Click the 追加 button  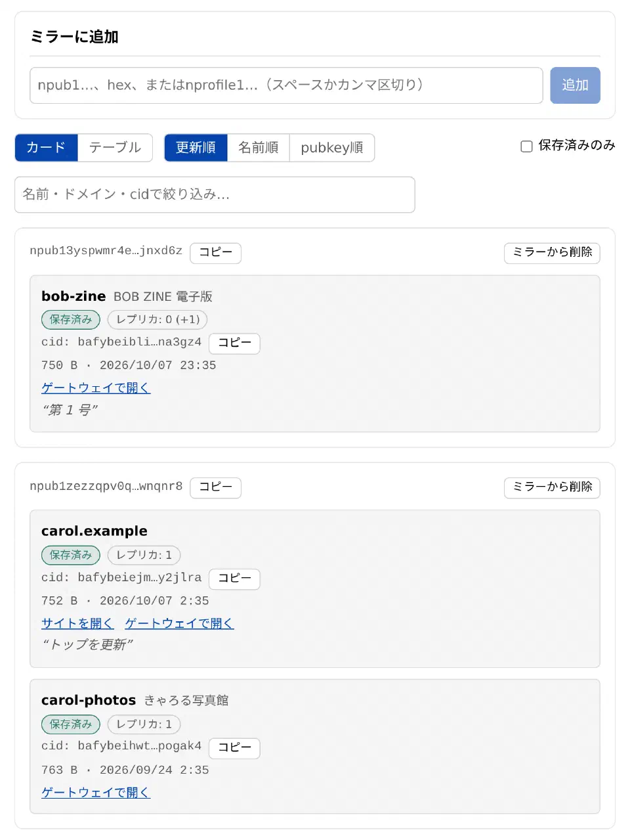(575, 85)
